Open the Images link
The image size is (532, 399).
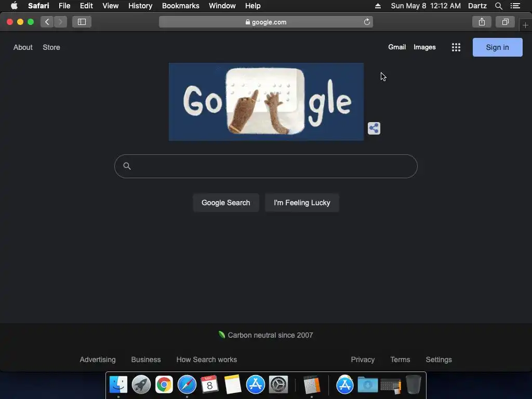(424, 47)
